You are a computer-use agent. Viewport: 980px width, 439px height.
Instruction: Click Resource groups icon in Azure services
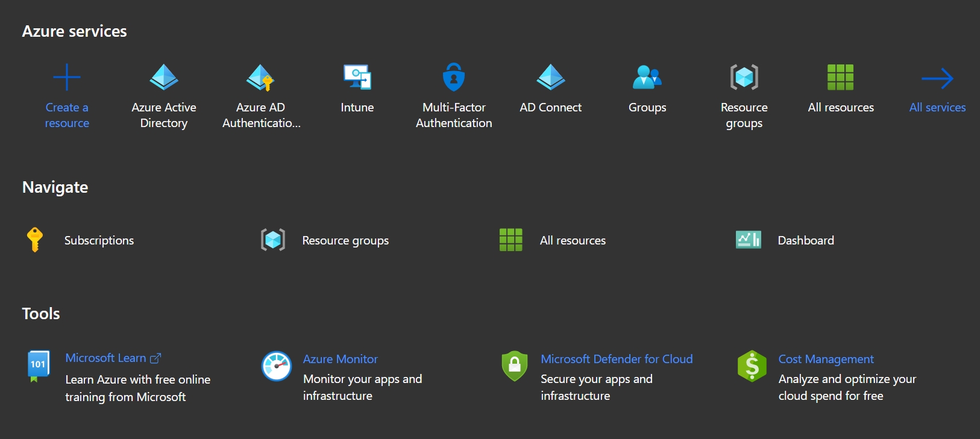744,77
